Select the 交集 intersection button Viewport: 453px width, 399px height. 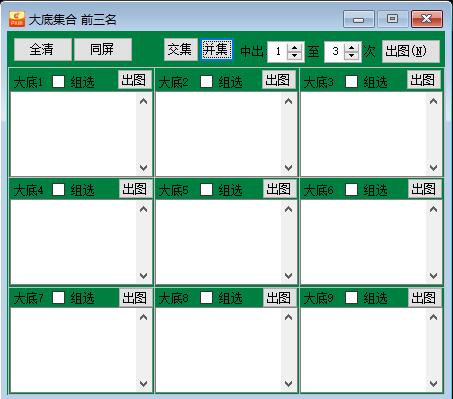tap(180, 50)
